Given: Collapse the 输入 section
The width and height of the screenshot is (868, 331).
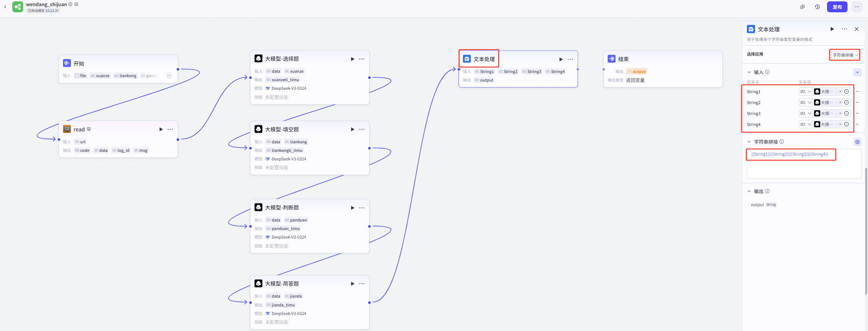Looking at the screenshot, I should 749,72.
